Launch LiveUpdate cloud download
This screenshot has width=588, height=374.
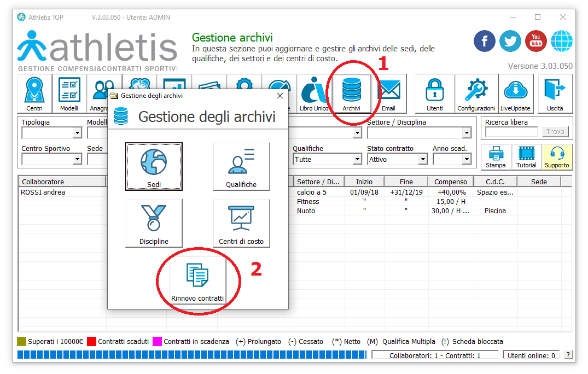click(x=516, y=94)
